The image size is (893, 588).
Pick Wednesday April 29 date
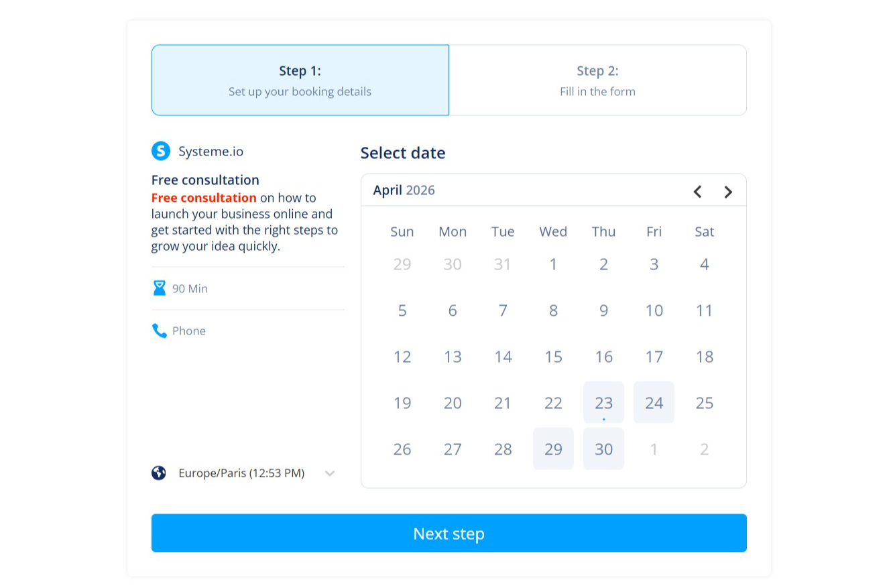coord(553,449)
